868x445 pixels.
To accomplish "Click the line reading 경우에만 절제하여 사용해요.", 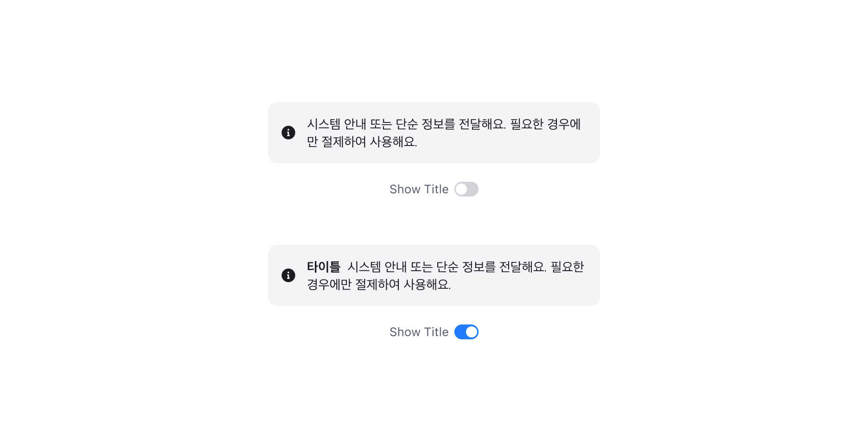I will tap(379, 285).
